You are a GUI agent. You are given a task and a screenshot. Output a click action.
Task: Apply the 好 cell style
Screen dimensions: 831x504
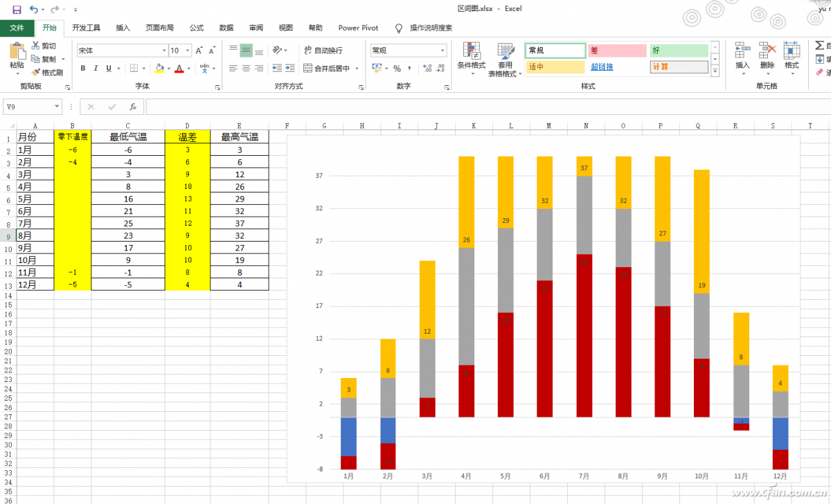tap(679, 51)
